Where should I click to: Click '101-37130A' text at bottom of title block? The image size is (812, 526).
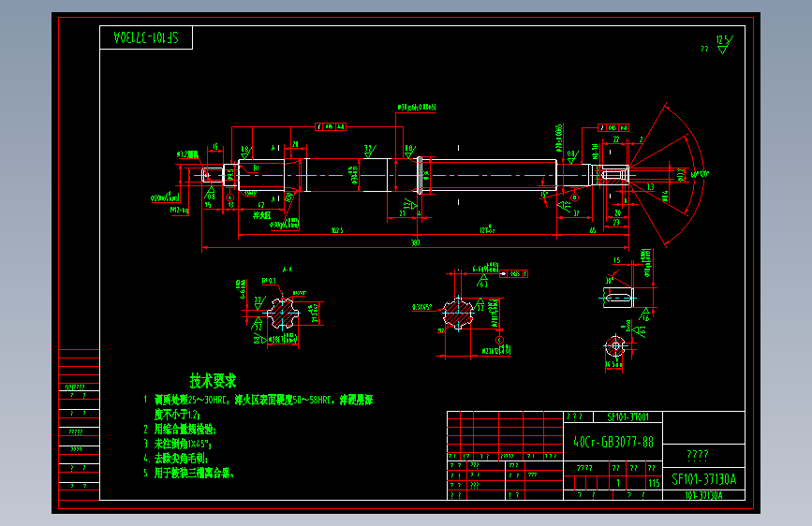(x=703, y=495)
